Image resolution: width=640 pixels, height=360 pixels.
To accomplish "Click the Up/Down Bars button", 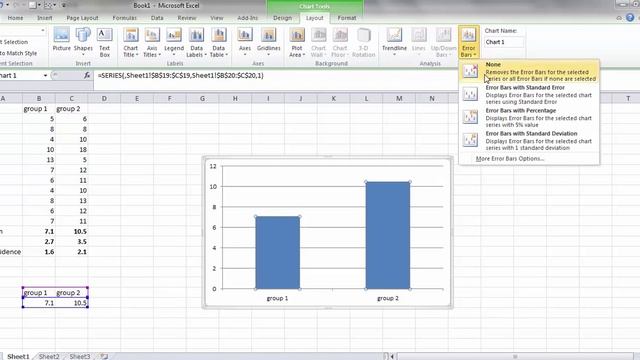I will click(443, 42).
